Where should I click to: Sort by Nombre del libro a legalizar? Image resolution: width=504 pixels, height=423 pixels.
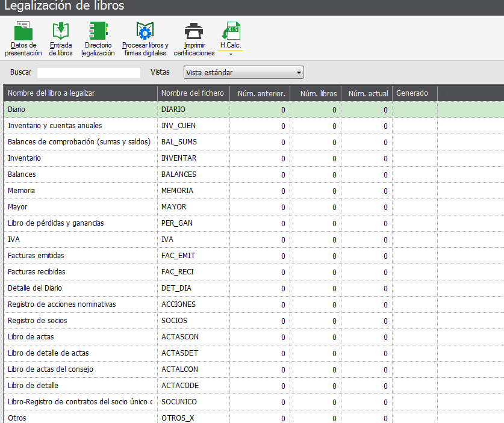[80, 93]
